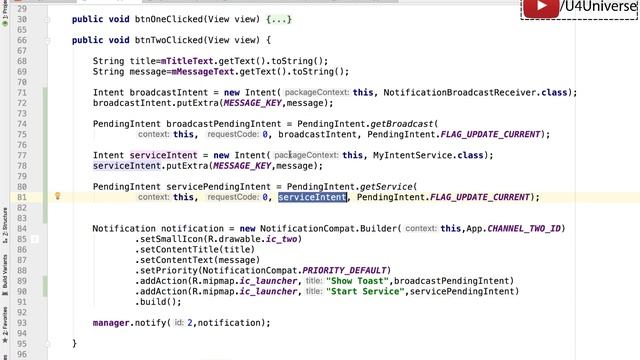Click line number 81 in the gutter

(x=22, y=197)
